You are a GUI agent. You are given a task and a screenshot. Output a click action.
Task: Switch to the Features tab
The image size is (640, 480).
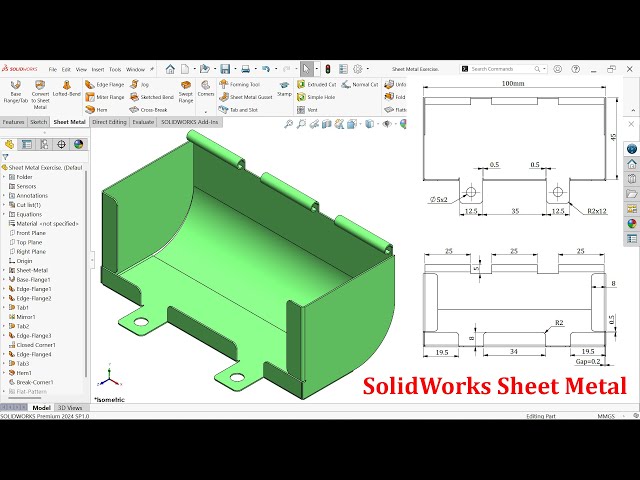(13, 122)
